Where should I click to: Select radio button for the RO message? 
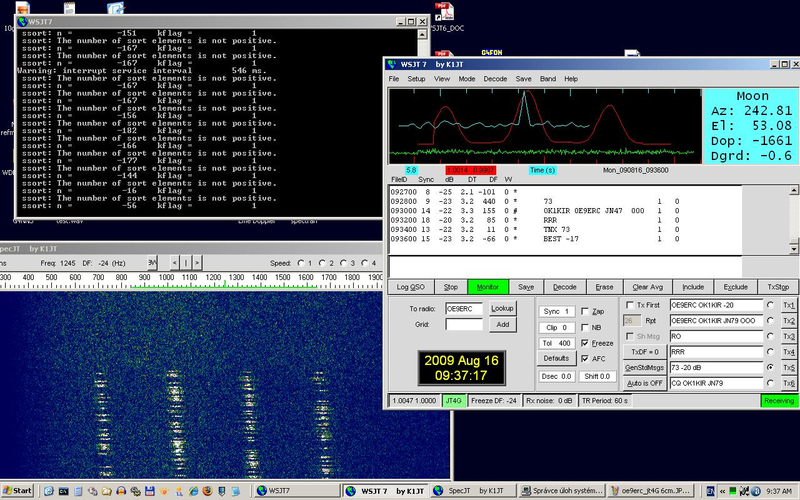pyautogui.click(x=770, y=336)
